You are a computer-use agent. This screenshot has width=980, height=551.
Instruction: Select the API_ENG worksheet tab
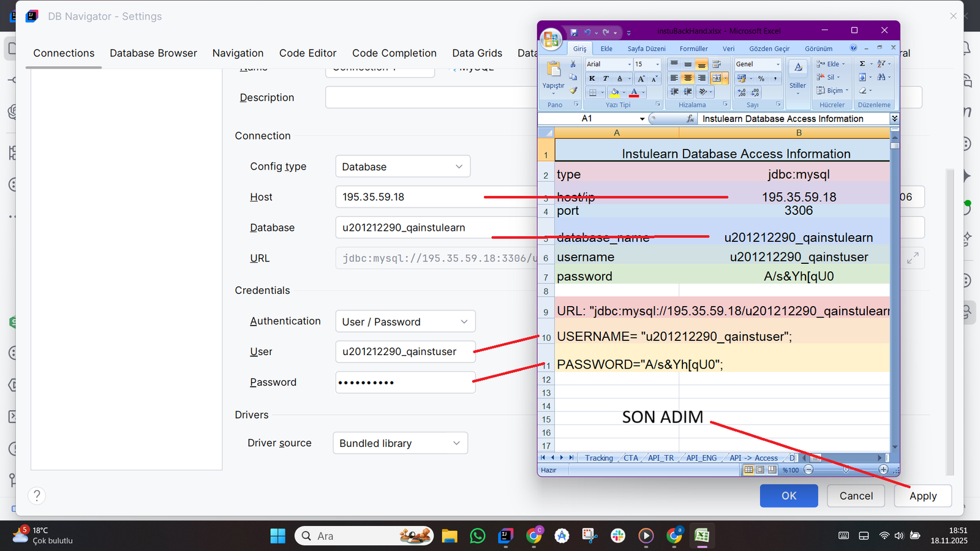pyautogui.click(x=701, y=458)
